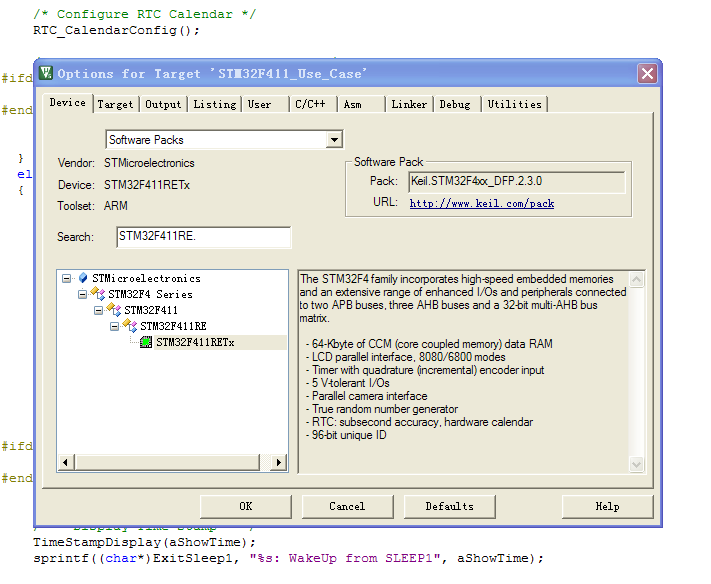Click the TimeStampDisplay(aShowTime); code line

[144, 542]
